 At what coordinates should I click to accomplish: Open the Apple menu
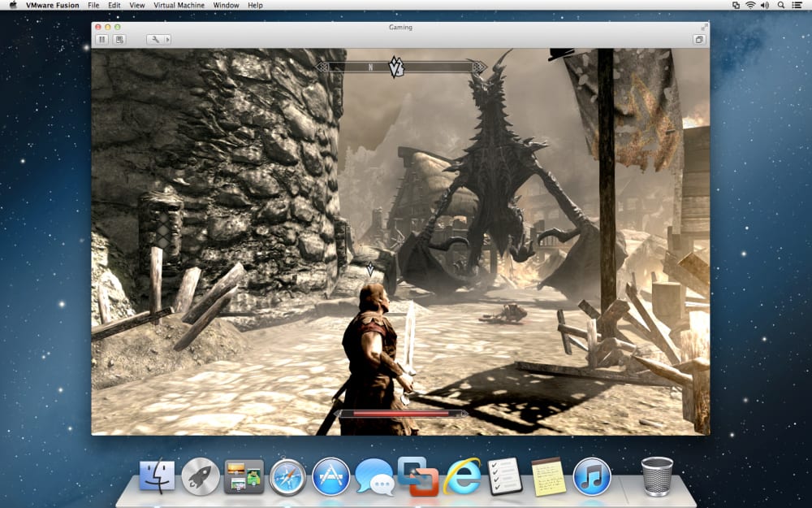[14, 5]
